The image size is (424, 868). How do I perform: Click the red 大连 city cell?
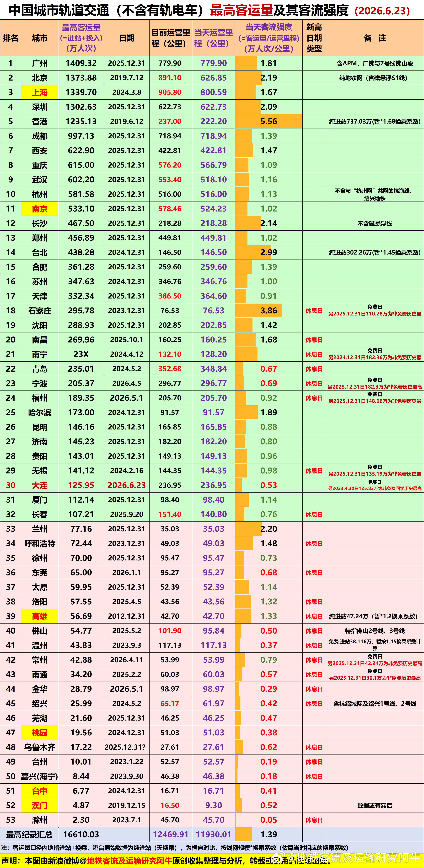point(40,485)
